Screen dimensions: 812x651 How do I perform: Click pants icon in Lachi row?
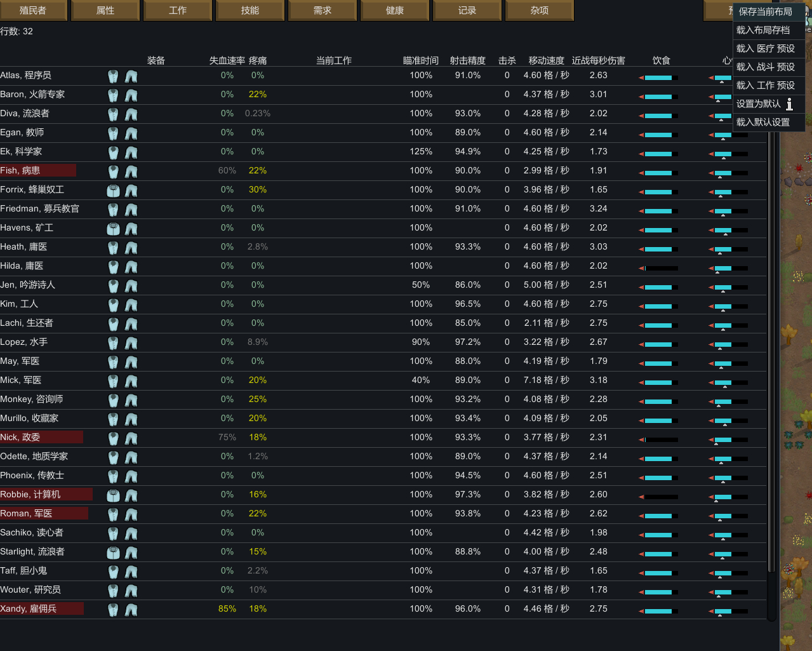(x=131, y=324)
